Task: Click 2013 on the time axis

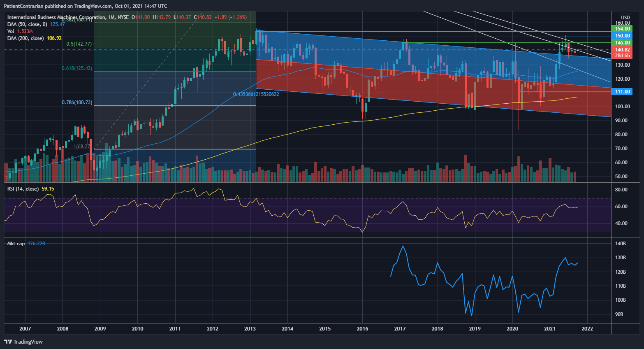Action: (250, 328)
